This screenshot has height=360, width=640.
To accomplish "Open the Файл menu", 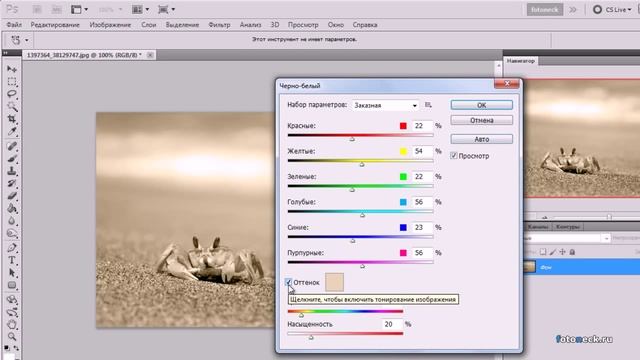I will point(14,25).
